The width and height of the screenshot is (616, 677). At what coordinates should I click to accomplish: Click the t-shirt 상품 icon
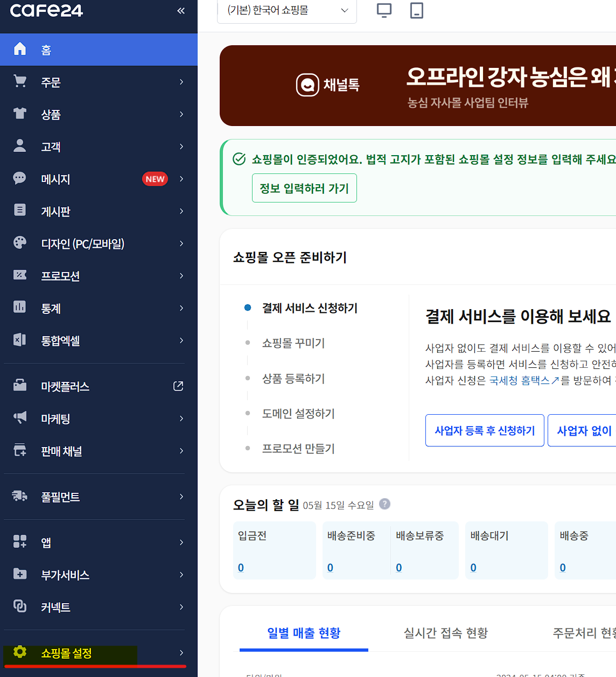(x=20, y=114)
